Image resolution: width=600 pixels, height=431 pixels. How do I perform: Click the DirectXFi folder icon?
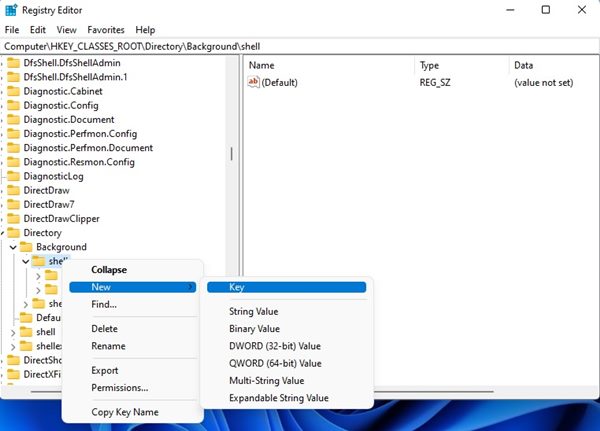[13, 374]
